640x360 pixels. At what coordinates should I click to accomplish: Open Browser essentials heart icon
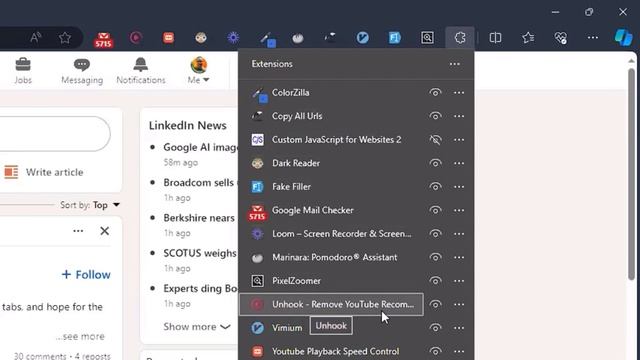coord(560,38)
